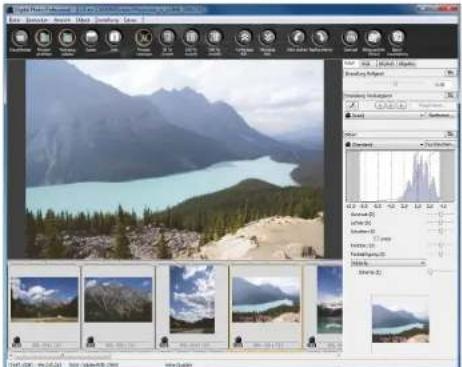The image size is (462, 367).
Task: Open the Einstellung menu
Action: coord(107,20)
